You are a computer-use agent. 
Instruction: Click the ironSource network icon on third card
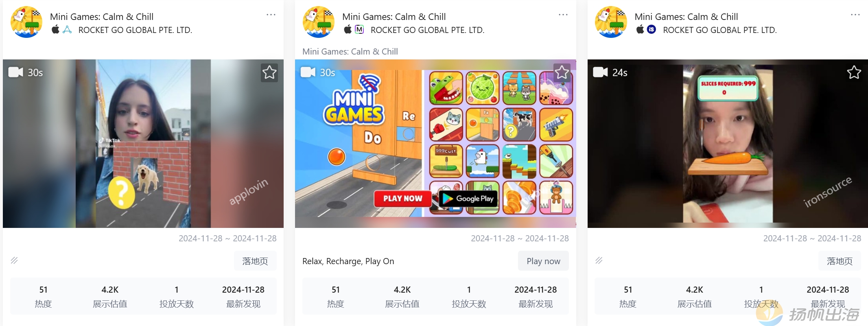[652, 30]
